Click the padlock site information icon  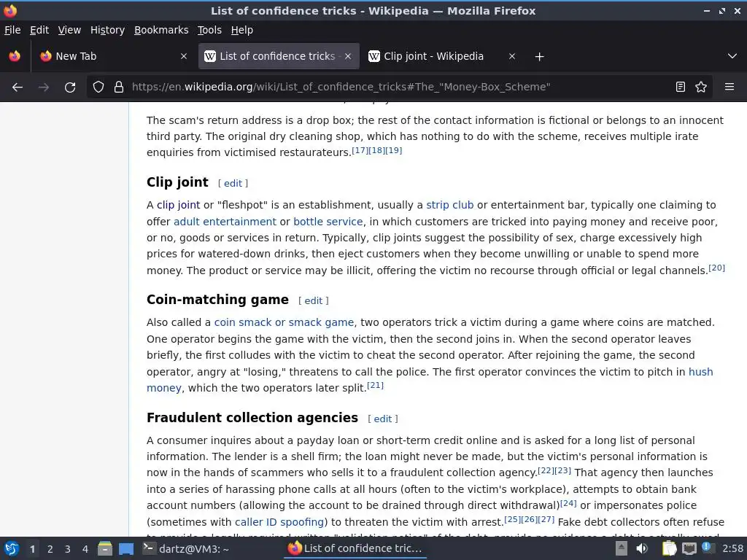[119, 87]
